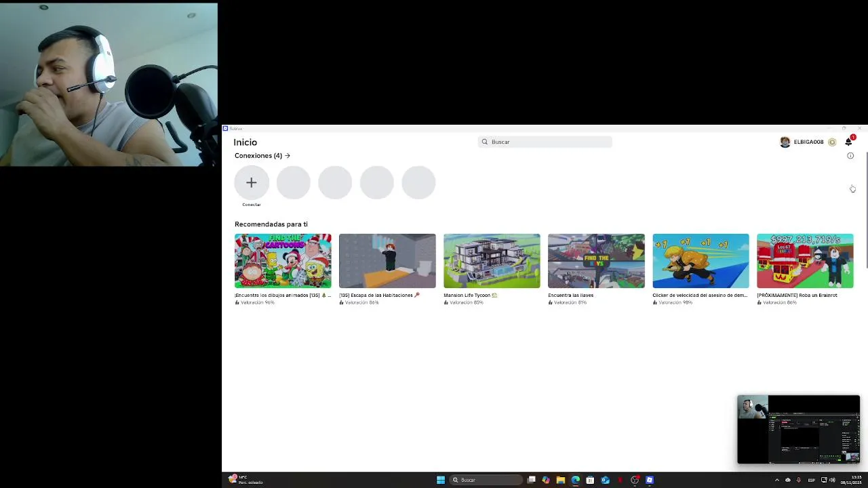Click the Valoración 81% rating text
Image resolution: width=868 pixels, height=488 pixels.
(x=570, y=302)
